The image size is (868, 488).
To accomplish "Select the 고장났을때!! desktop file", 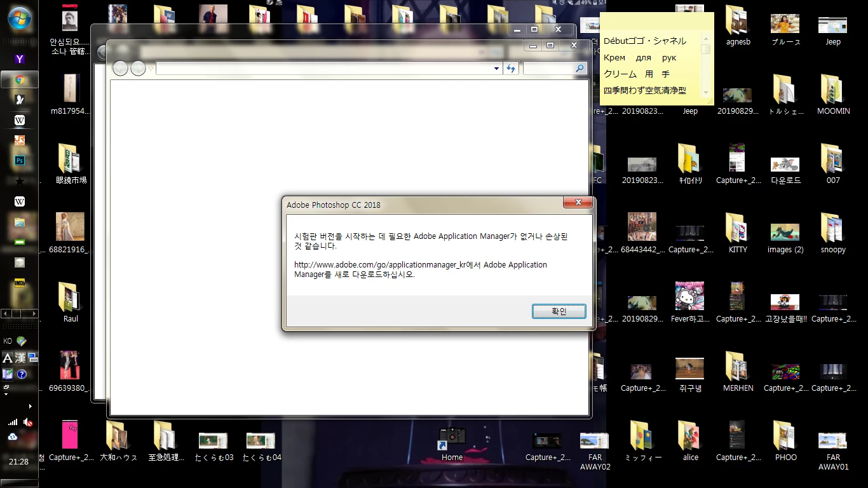I will 785,309.
